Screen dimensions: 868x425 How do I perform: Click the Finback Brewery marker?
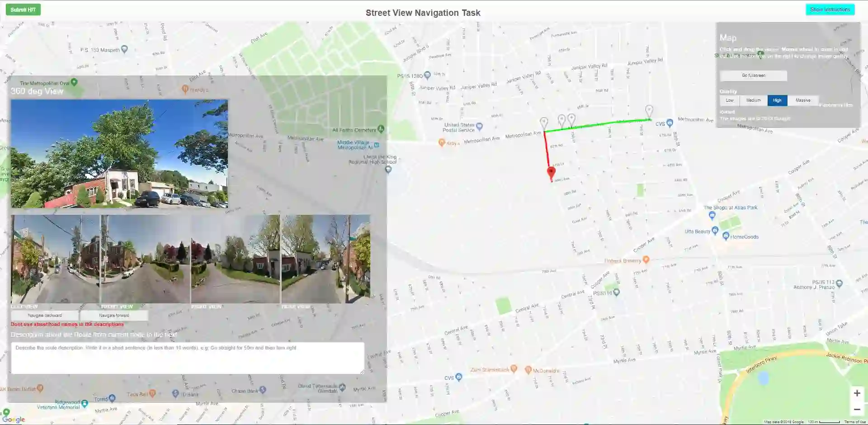(646, 260)
